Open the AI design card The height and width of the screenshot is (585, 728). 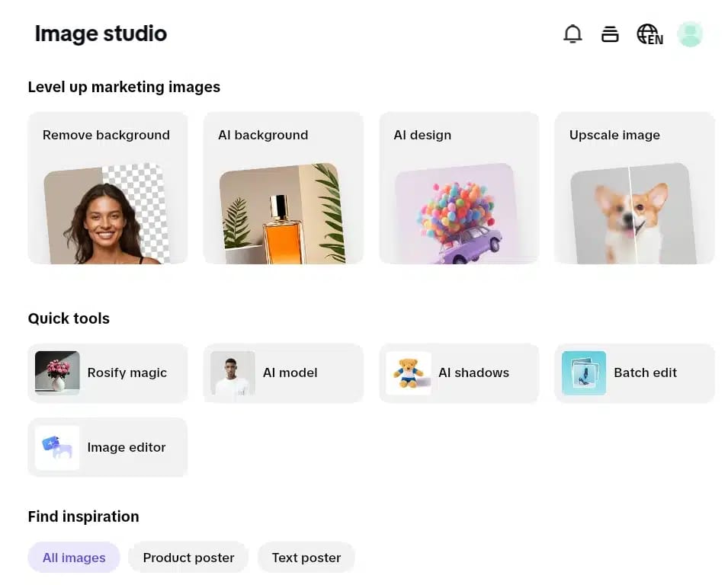(x=459, y=188)
